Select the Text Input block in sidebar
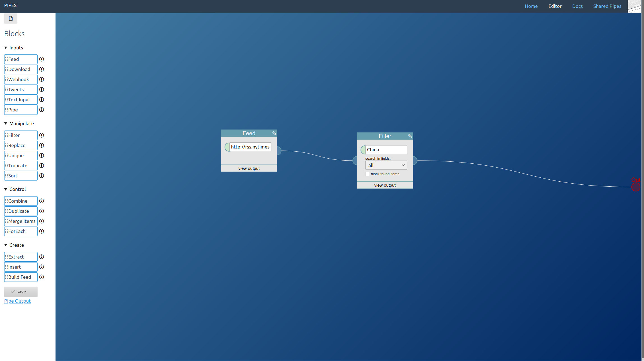This screenshot has height=361, width=644. (x=21, y=100)
